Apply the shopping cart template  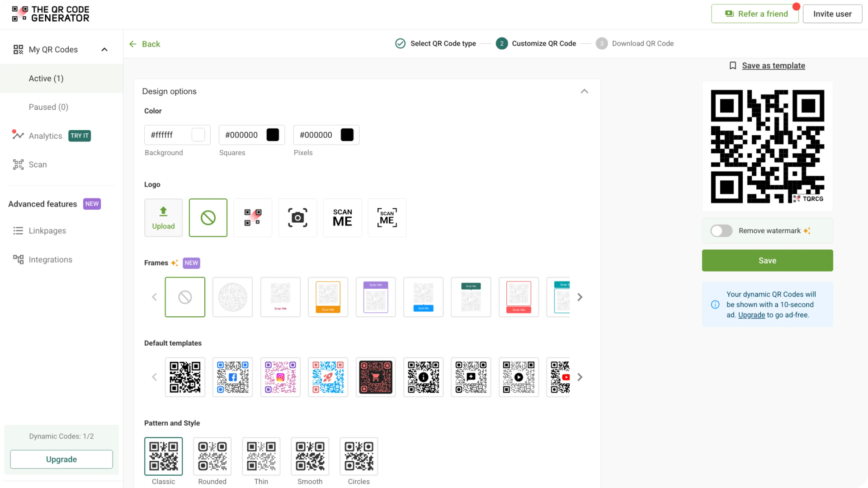coord(376,377)
